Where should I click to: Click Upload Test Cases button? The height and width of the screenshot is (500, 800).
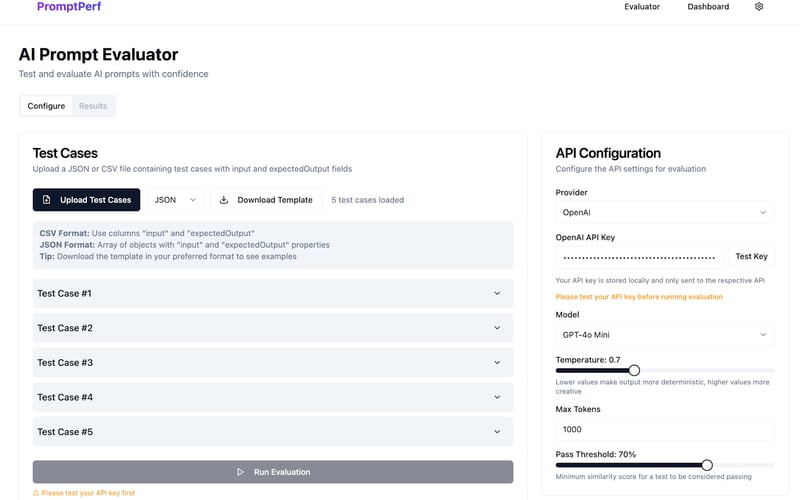(x=86, y=200)
